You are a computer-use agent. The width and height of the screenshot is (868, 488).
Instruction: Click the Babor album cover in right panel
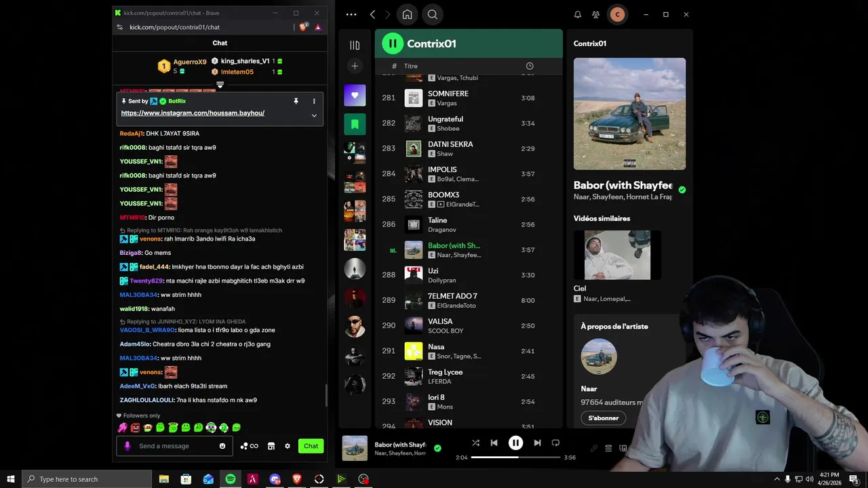pyautogui.click(x=629, y=114)
